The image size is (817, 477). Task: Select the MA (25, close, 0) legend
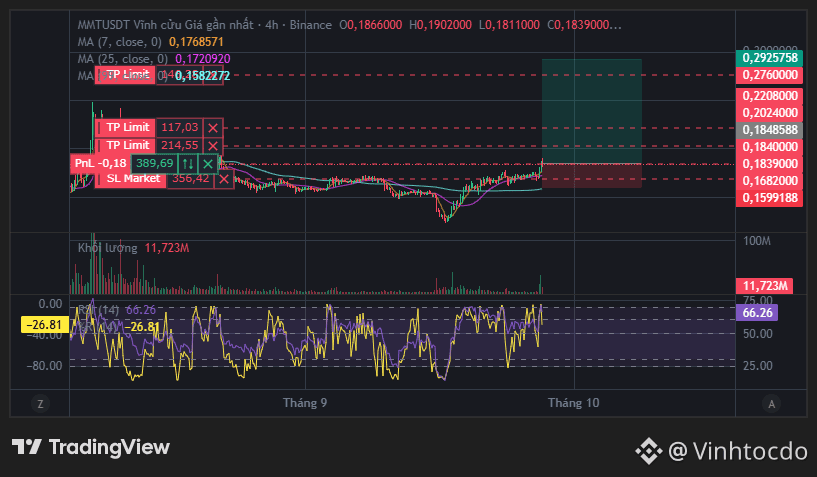tap(123, 59)
